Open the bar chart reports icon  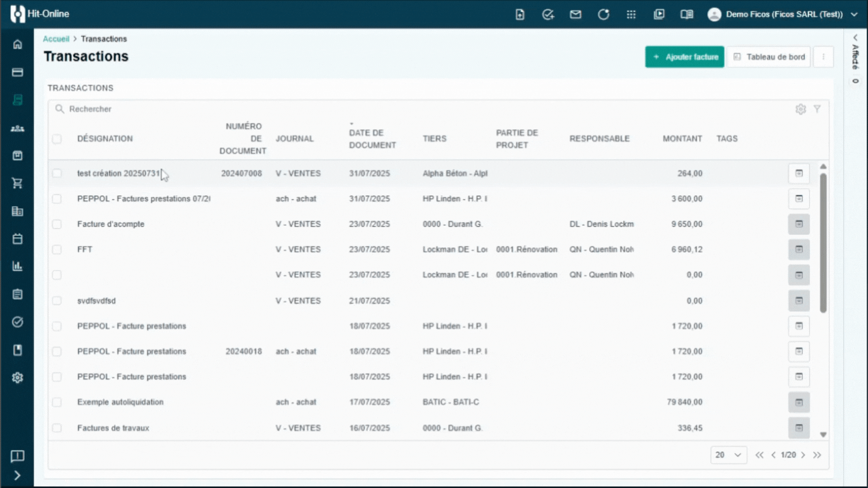coord(17,266)
